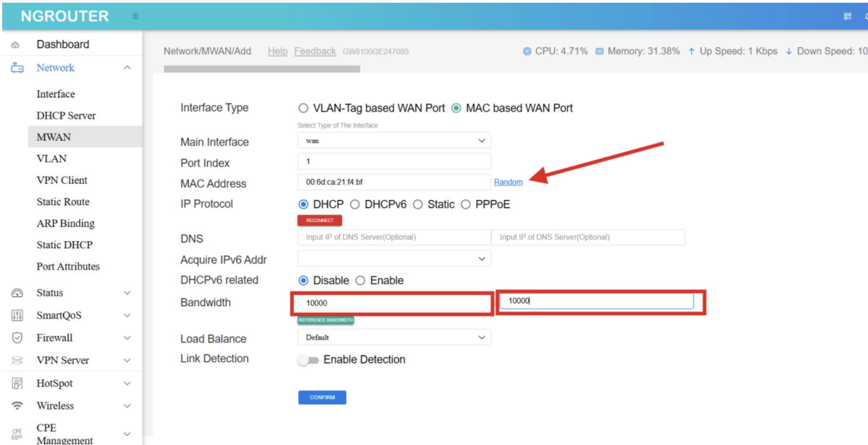Image resolution: width=868 pixels, height=445 pixels.
Task: Expand the Acquire IPv6 Addr dropdown
Action: click(394, 259)
